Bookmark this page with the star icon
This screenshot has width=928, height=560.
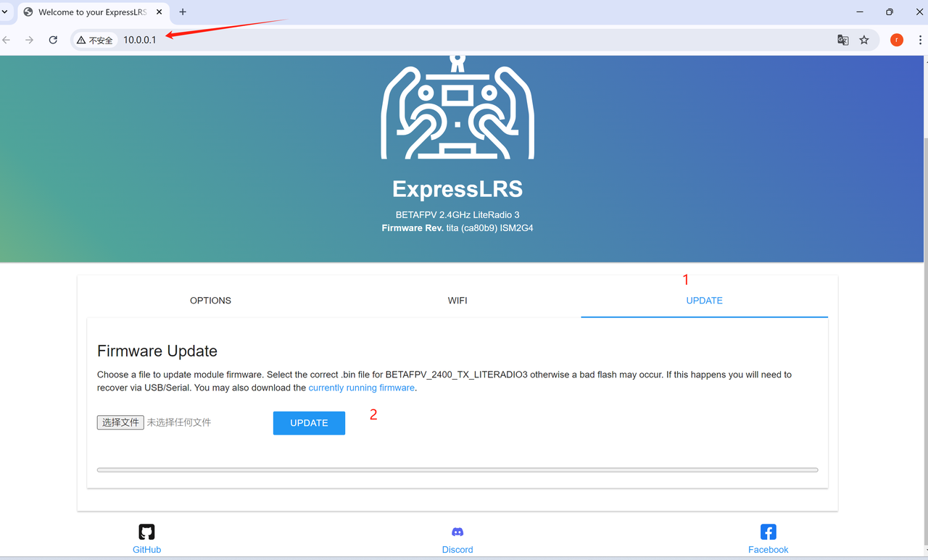tap(864, 40)
